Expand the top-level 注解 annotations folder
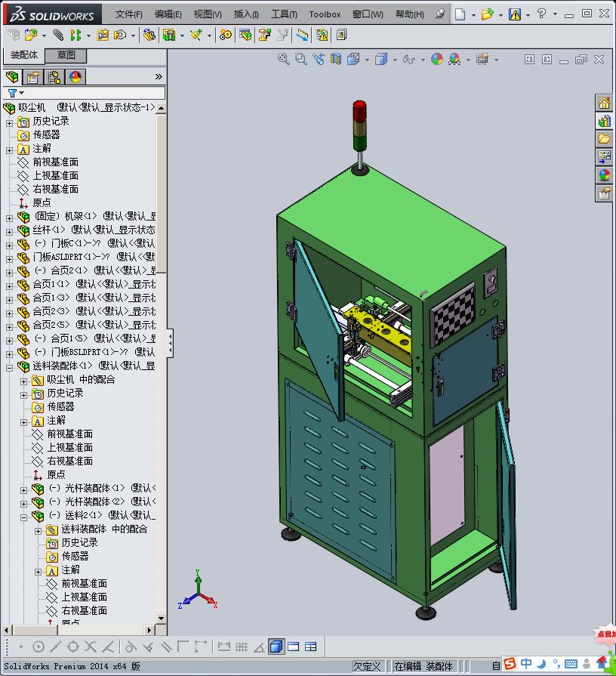 click(10, 150)
